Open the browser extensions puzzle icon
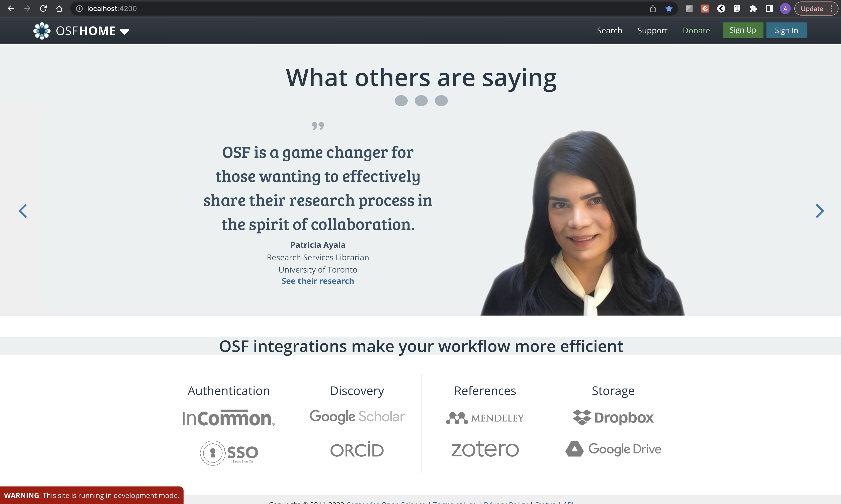 coord(753,9)
